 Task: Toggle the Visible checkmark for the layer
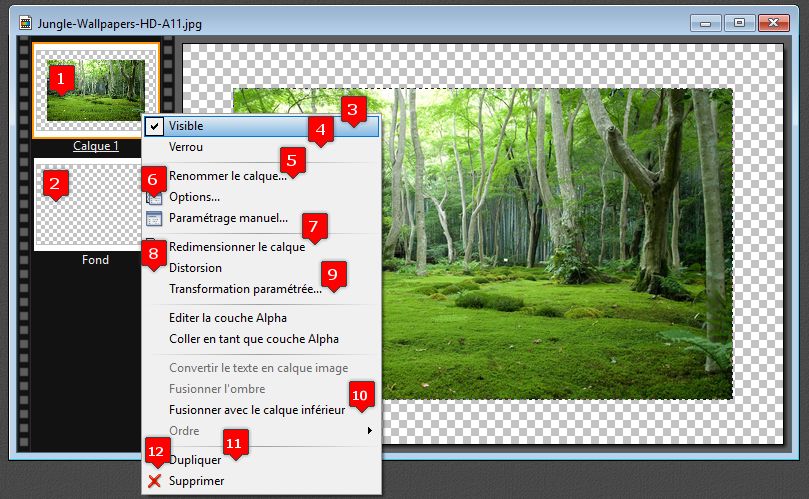coord(154,126)
